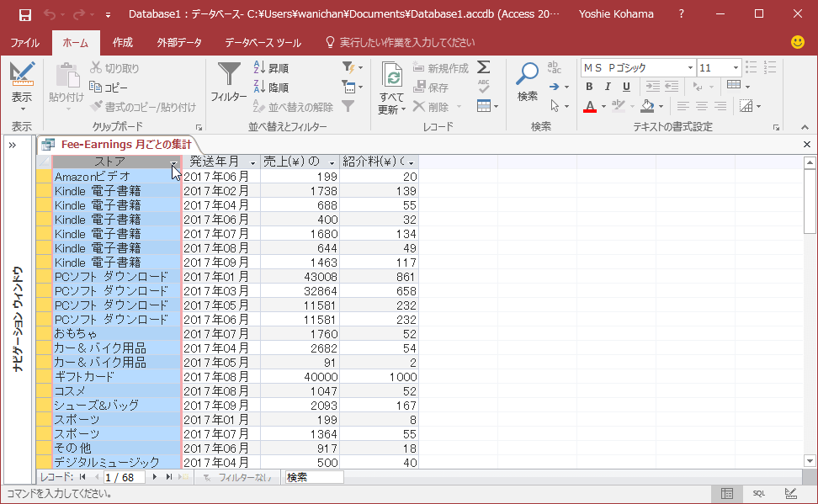This screenshot has width=818, height=504.
Task: Align text left
Action: pyautogui.click(x=683, y=106)
